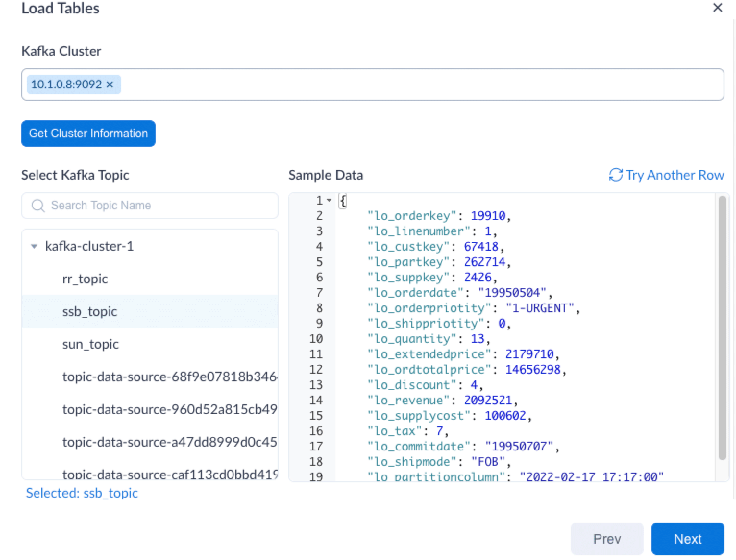Close the Load Tables dialog
736x560 pixels.
tap(717, 8)
